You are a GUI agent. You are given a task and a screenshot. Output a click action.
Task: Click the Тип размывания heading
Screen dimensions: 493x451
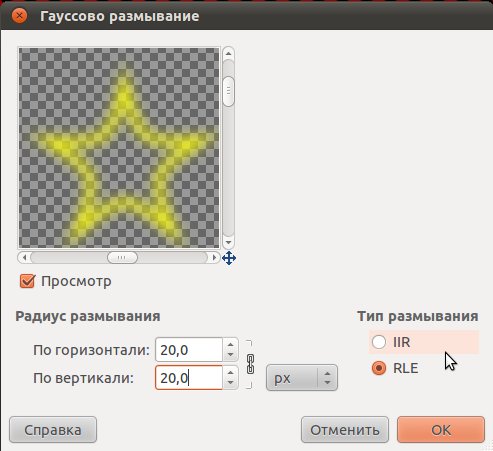tap(418, 316)
